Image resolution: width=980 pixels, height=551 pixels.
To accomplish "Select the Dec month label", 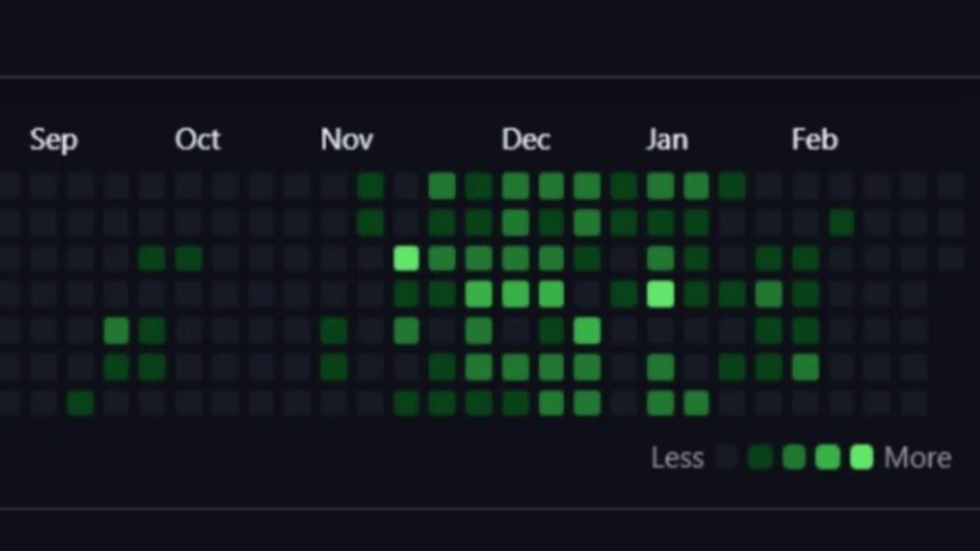I will tap(526, 140).
